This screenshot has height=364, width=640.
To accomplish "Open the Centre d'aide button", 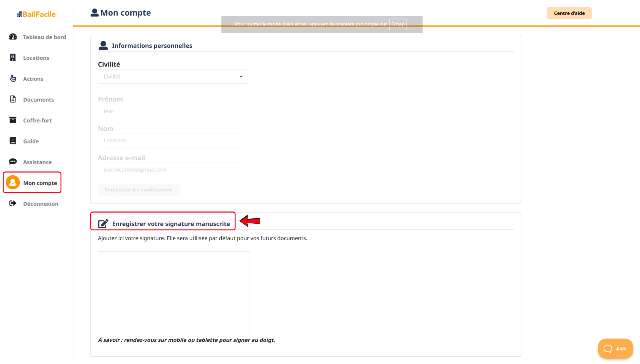I will click(569, 13).
